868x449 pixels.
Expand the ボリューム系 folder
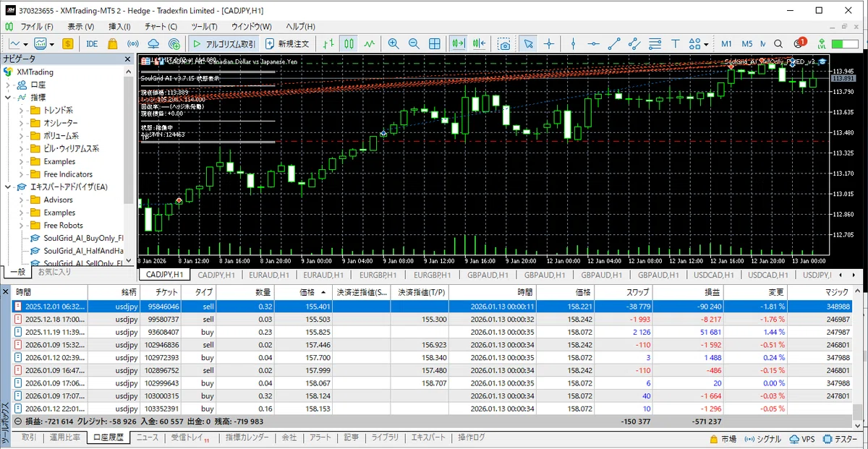pos(22,136)
